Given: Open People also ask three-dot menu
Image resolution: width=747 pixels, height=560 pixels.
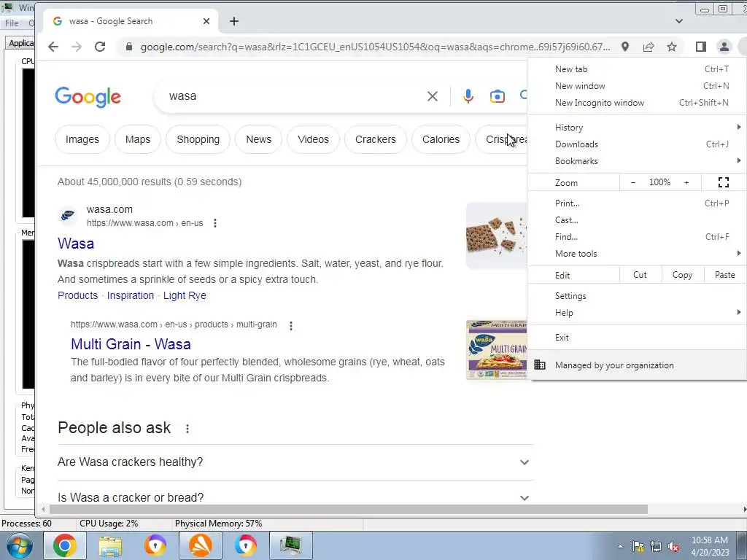Looking at the screenshot, I should point(187,429).
